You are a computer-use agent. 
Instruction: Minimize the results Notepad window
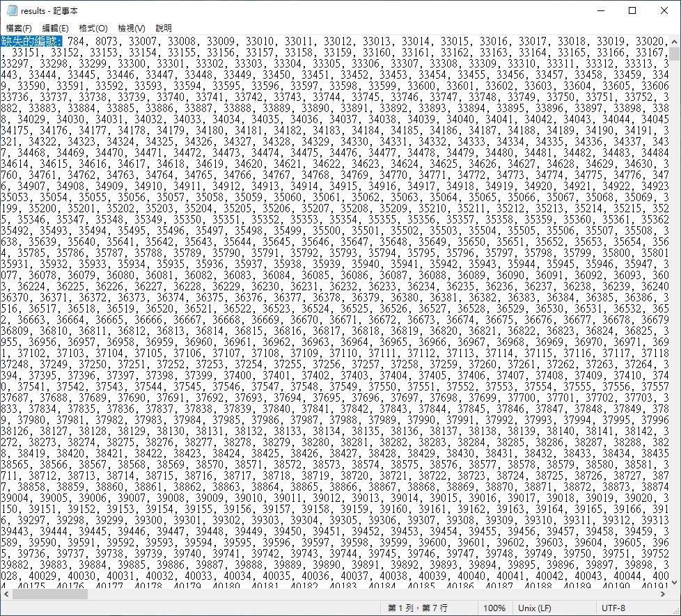(601, 10)
